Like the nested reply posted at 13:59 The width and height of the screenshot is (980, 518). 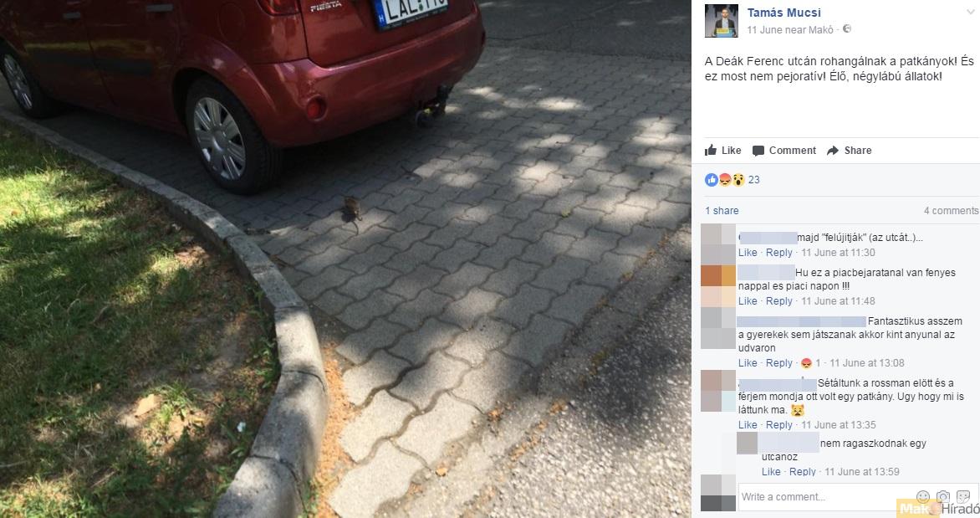pyautogui.click(x=771, y=472)
